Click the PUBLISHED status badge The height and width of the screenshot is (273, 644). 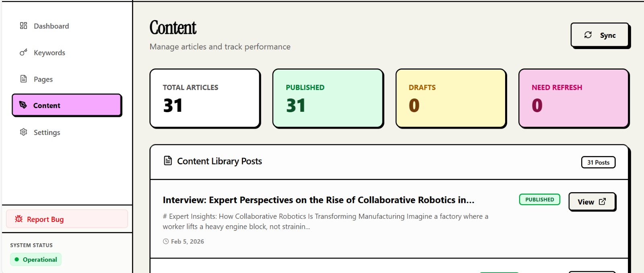pyautogui.click(x=539, y=199)
